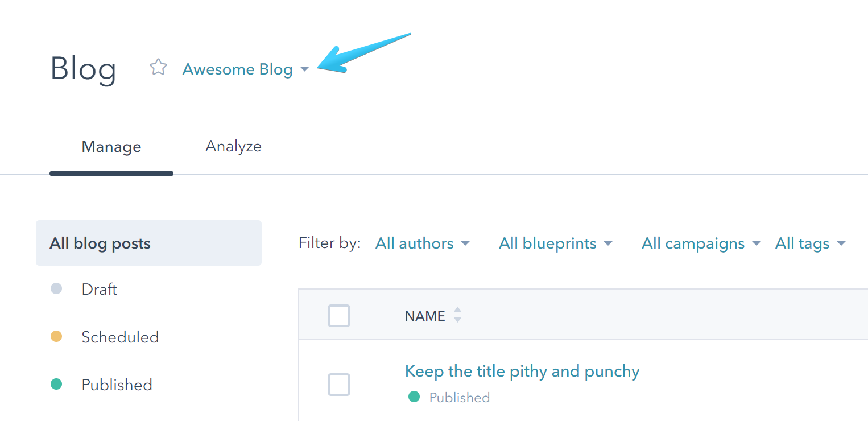This screenshot has width=868, height=421.
Task: Filter posts by Draft status
Action: pos(100,289)
